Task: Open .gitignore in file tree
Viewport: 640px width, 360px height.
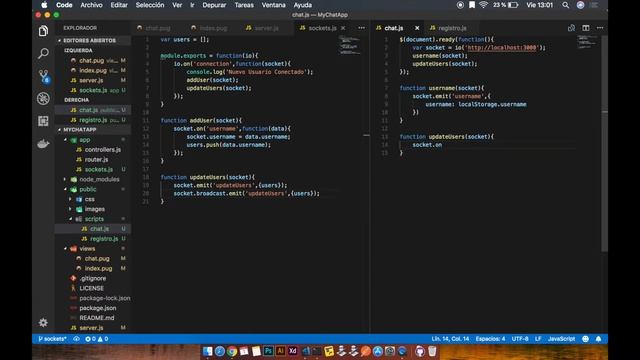Action: tap(93, 278)
